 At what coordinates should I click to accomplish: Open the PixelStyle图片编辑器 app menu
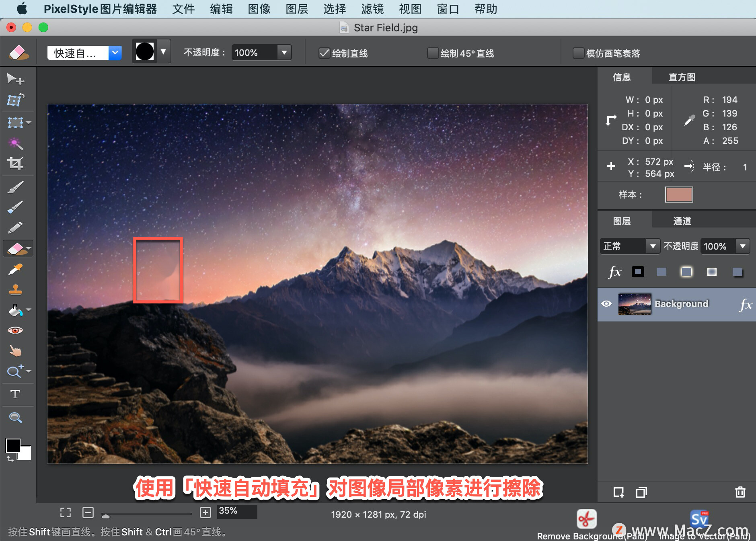coord(100,9)
